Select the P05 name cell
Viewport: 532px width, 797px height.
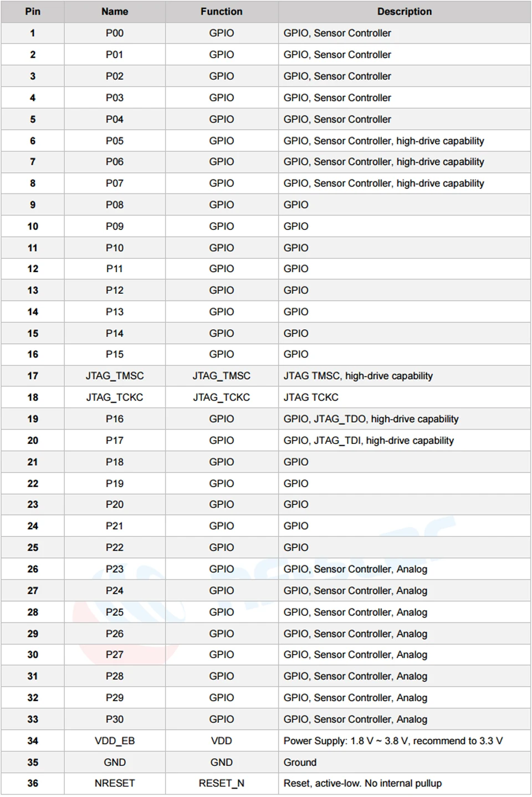pyautogui.click(x=115, y=141)
